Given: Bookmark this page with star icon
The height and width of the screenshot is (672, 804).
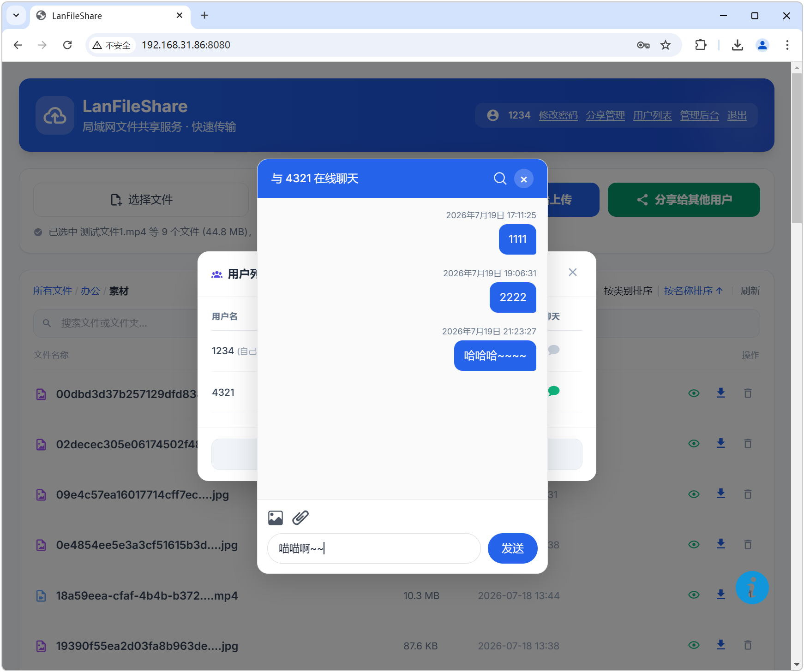Looking at the screenshot, I should coord(666,45).
